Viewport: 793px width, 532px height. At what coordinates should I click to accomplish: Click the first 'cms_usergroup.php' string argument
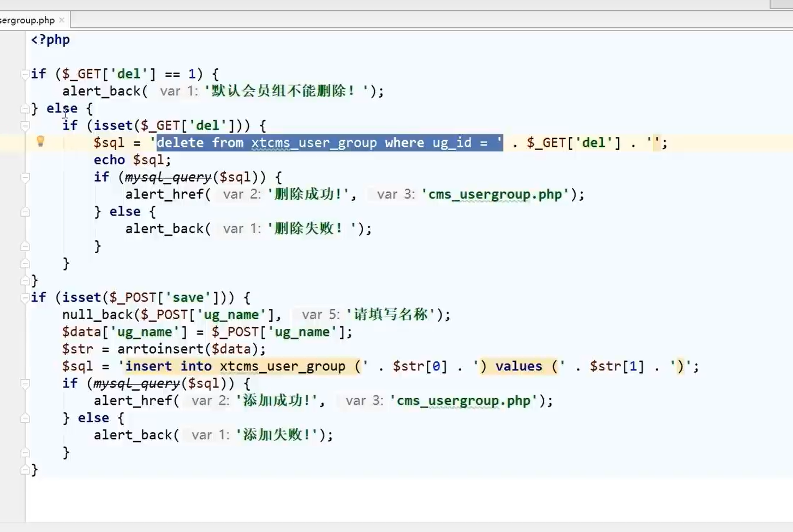coord(495,195)
